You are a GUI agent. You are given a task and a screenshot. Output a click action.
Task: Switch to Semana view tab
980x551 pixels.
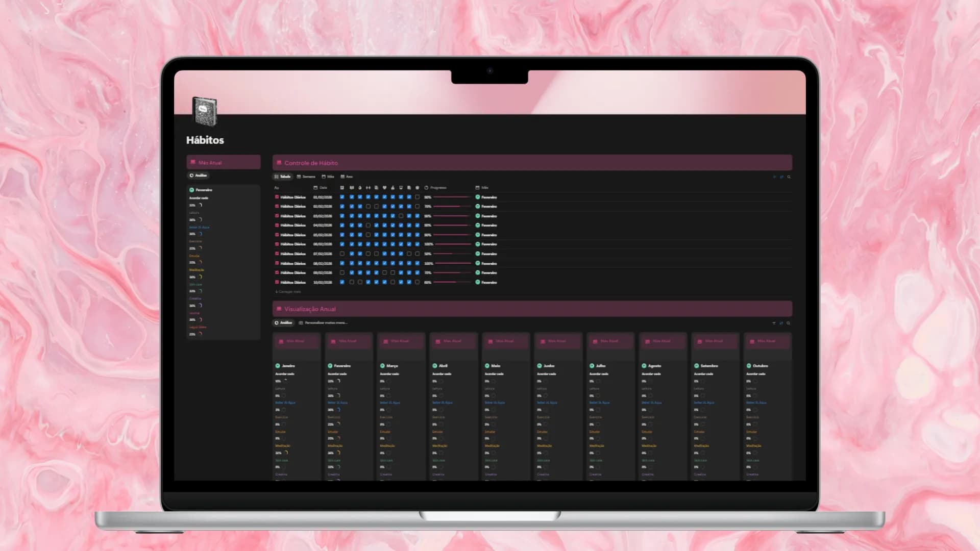click(x=306, y=177)
